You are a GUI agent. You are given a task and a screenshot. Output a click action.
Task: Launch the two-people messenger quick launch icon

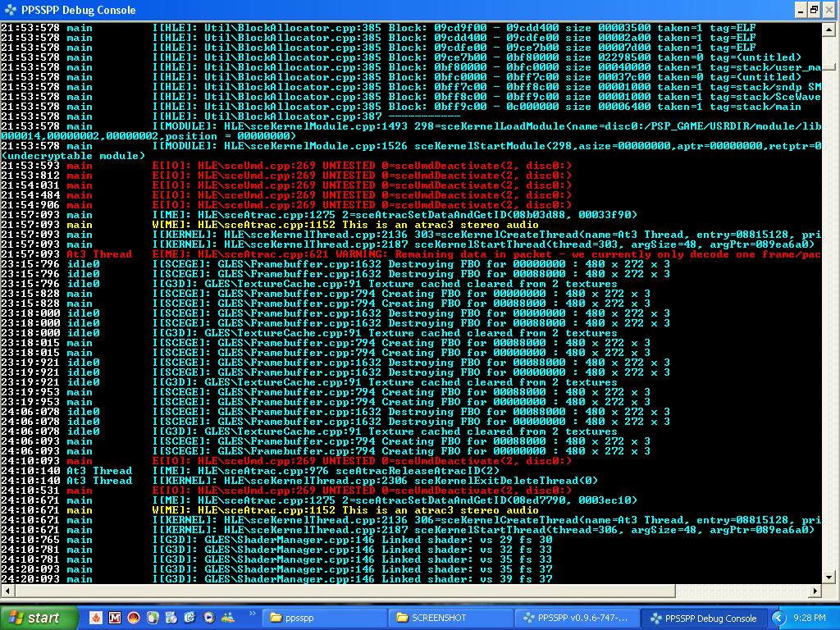227,618
